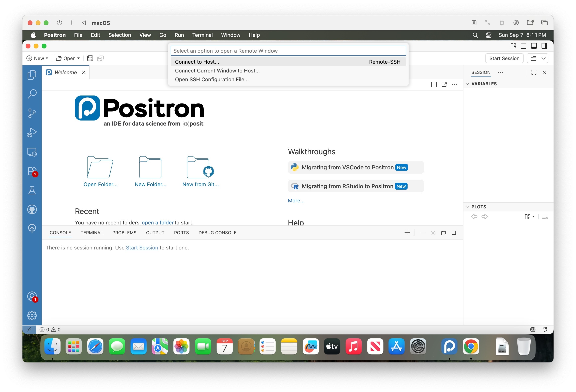Click the Save All icon in toolbar
The image size is (576, 392).
(x=100, y=58)
